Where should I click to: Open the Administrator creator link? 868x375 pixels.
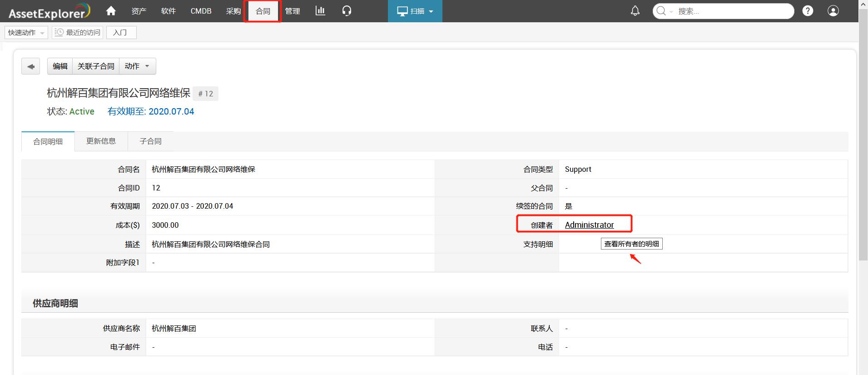[x=589, y=225]
